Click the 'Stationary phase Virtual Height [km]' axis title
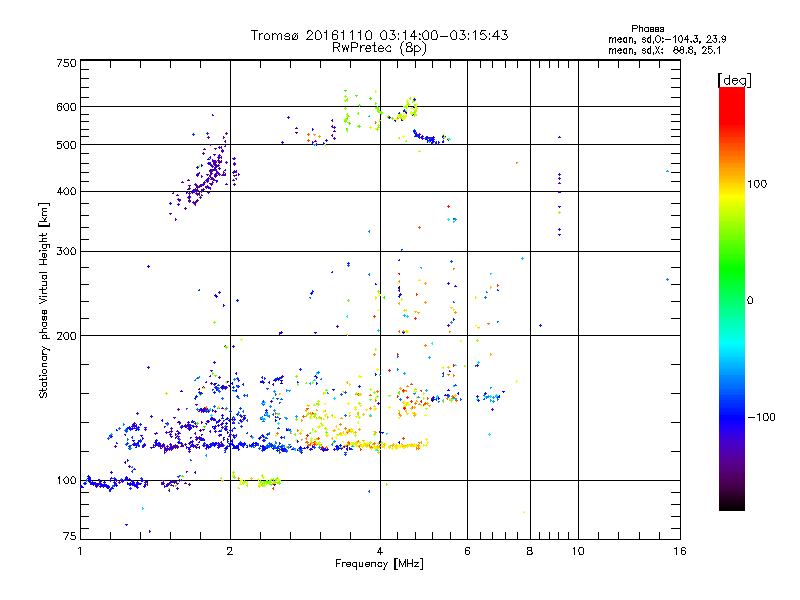 (44, 300)
